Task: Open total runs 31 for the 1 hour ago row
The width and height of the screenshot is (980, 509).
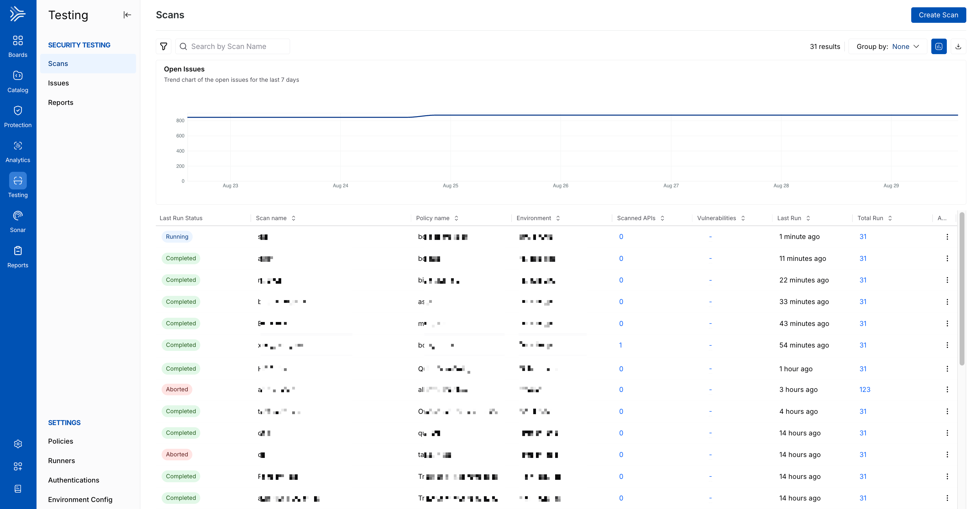Action: 863,368
